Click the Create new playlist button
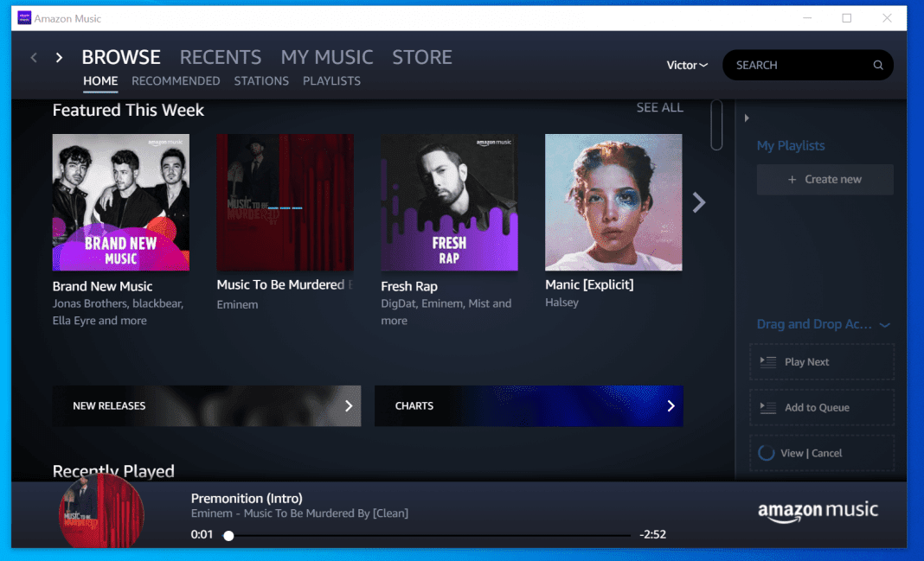The height and width of the screenshot is (561, 924). point(825,179)
